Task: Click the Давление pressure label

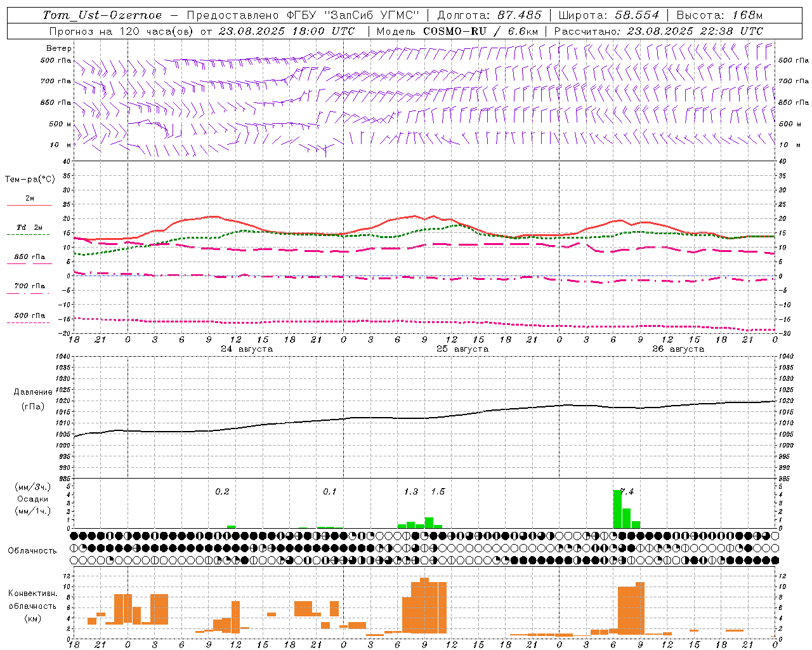Action: (33, 392)
